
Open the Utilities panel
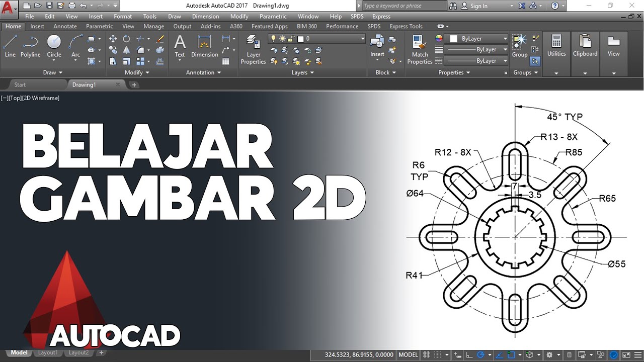click(x=556, y=53)
